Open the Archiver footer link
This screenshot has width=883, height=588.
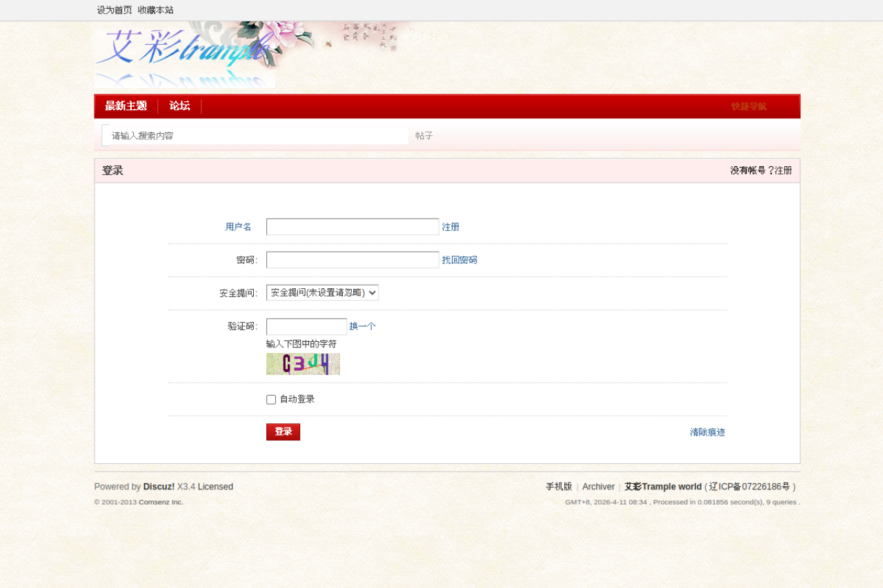click(x=598, y=487)
